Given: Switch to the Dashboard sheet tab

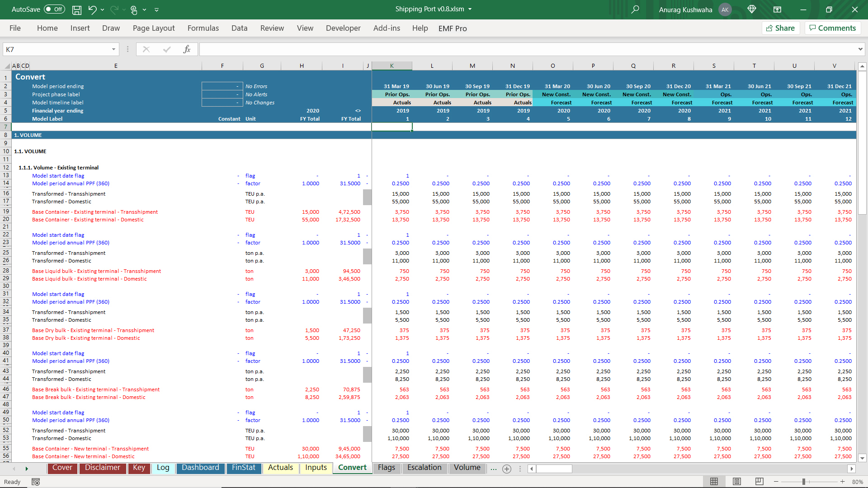Looking at the screenshot, I should [x=200, y=468].
